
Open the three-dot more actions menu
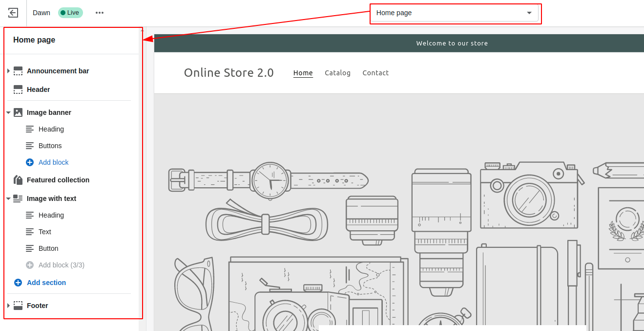pos(100,13)
